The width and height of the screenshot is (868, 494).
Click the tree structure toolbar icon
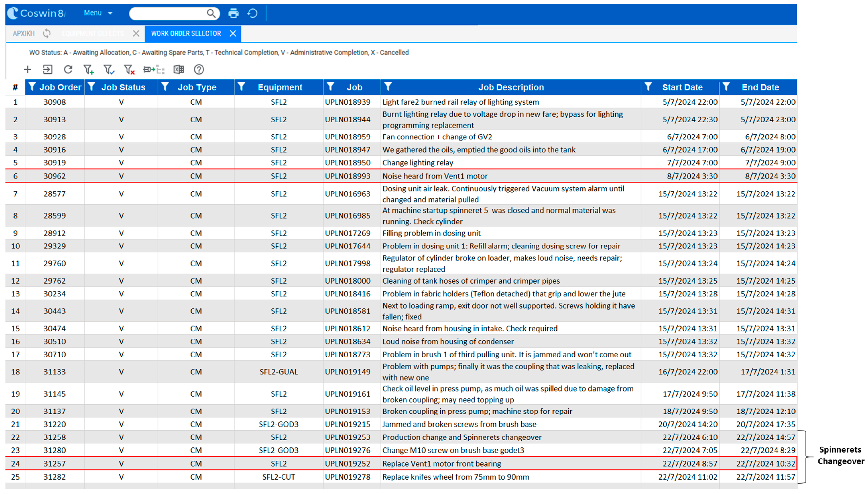coord(153,70)
